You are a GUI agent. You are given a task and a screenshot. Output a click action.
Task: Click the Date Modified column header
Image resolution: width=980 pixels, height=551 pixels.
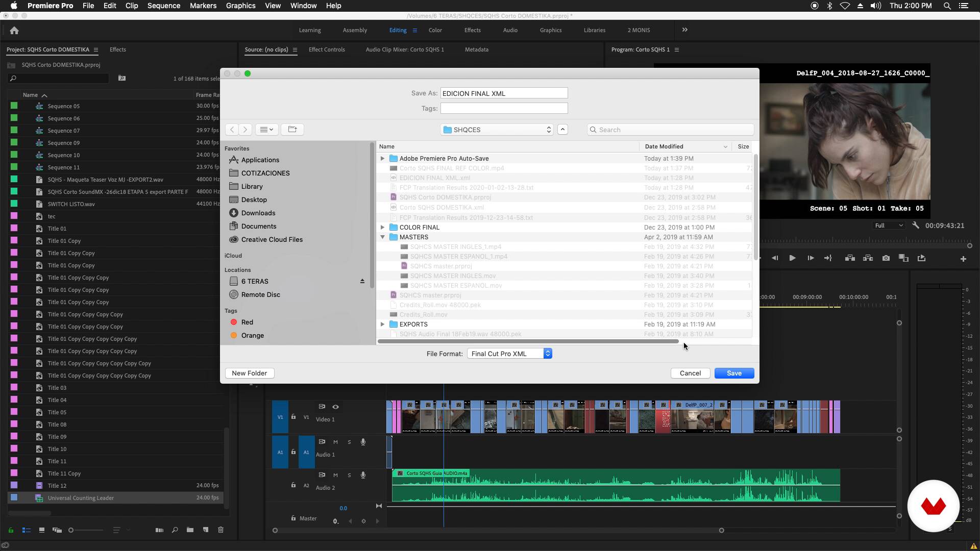(685, 146)
